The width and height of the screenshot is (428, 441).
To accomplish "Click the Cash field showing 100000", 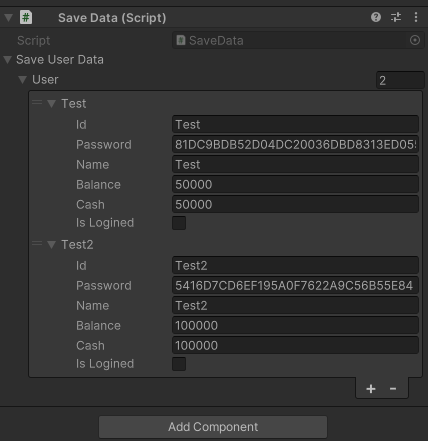I will click(295, 345).
